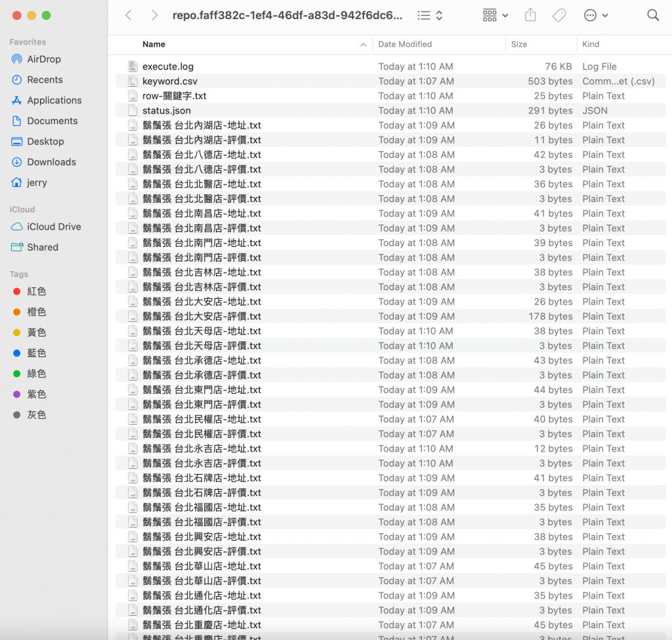The width and height of the screenshot is (672, 640).
Task: Select the gray 灰色 tag
Action: point(30,415)
